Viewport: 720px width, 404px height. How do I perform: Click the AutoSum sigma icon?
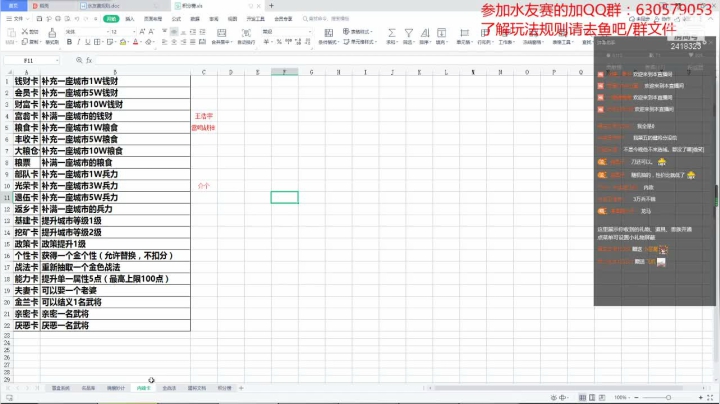tap(391, 33)
